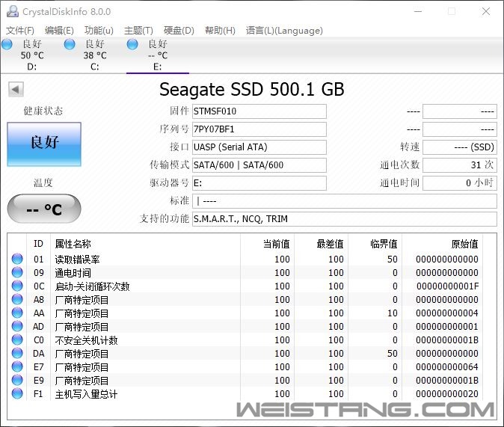Screen dimensions: 504x427
Task: Click status orb for attribute DA
Action: coord(17,353)
